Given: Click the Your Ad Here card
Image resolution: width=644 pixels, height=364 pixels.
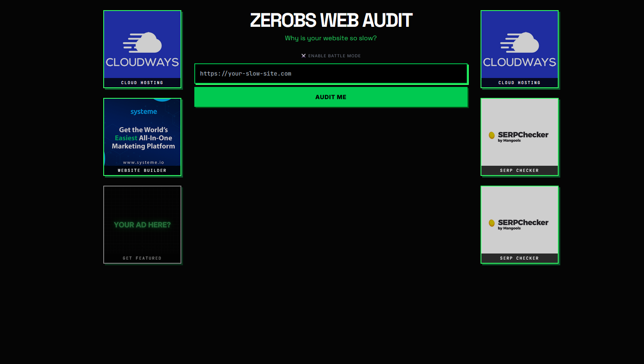Looking at the screenshot, I should pyautogui.click(x=142, y=225).
